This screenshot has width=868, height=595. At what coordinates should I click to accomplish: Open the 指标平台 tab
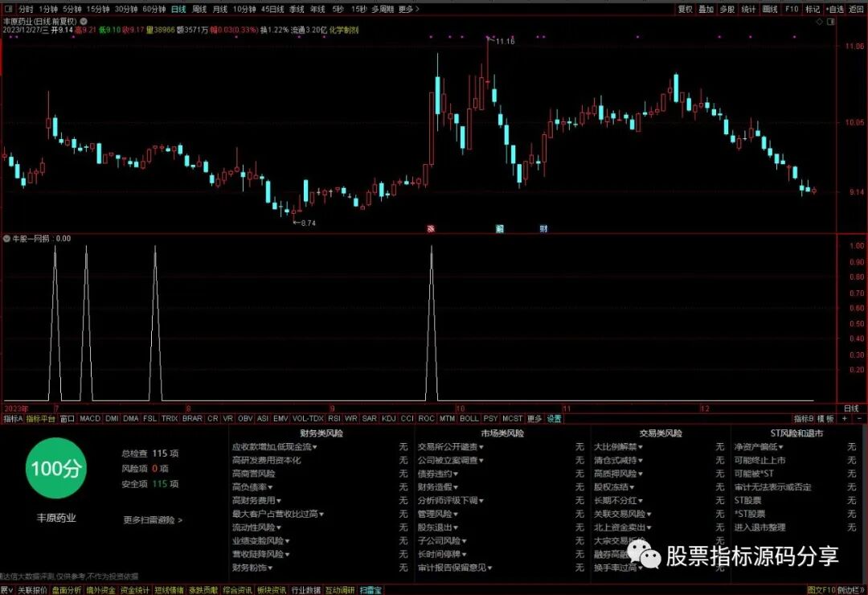[x=40, y=419]
